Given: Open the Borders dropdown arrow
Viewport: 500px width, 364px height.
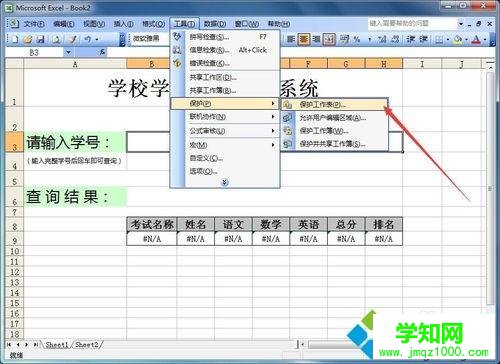Looking at the screenshot, I should point(448,40).
